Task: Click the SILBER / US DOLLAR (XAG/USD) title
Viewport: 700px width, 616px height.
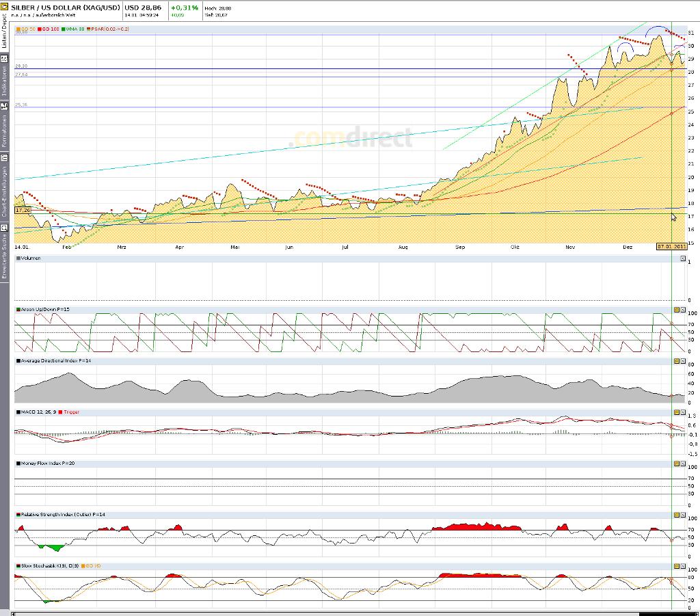Action: pyautogui.click(x=66, y=8)
